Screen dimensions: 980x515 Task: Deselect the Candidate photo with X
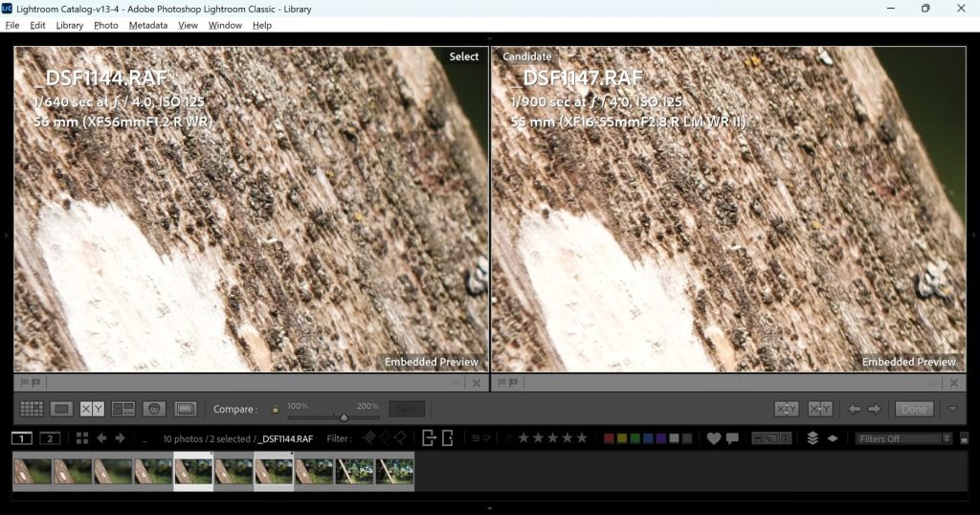tap(954, 383)
